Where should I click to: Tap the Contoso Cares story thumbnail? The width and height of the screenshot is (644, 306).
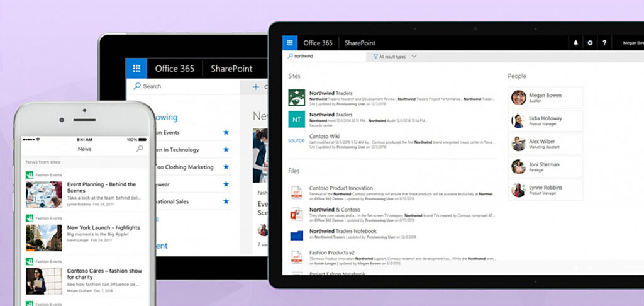[x=44, y=281]
